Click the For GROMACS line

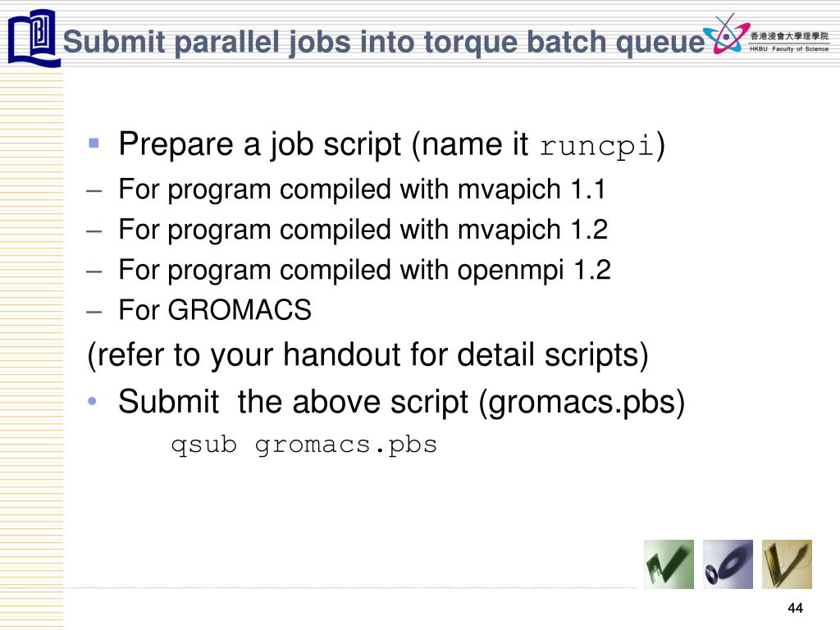pos(215,309)
